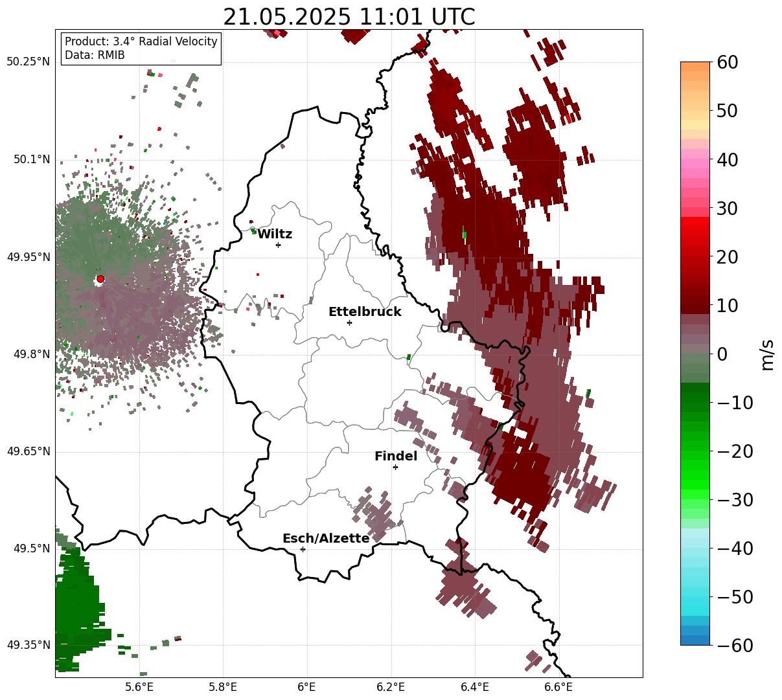The height and width of the screenshot is (700, 782).
Task: Click the 49.65°N latitude label
Action: (x=28, y=452)
